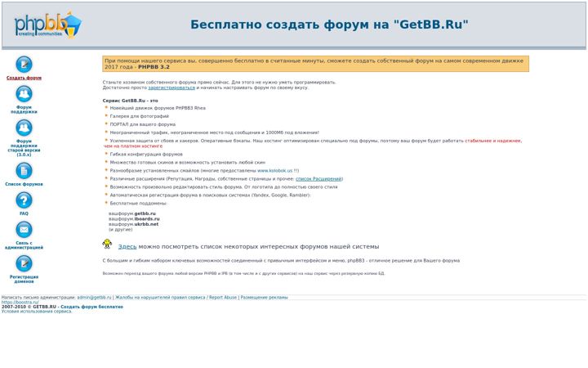Click the PHPBB 3.2 text in the orange banner
Image resolution: width=588 pixels, height=368 pixels.
154,67
